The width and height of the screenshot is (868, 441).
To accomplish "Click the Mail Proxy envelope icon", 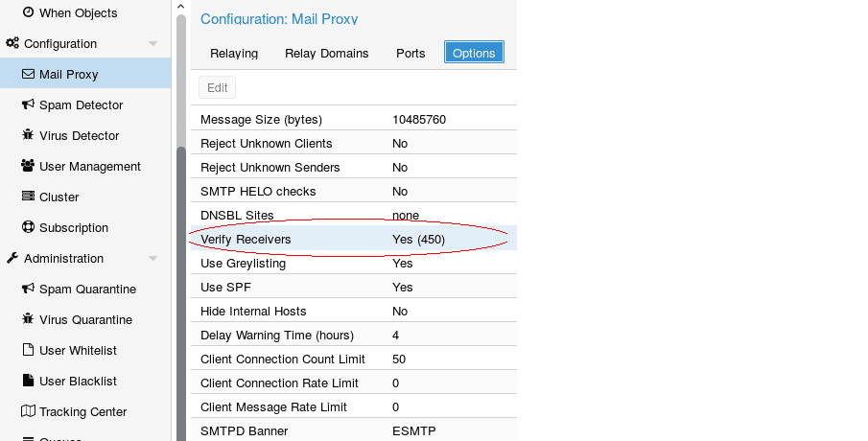I will click(28, 74).
